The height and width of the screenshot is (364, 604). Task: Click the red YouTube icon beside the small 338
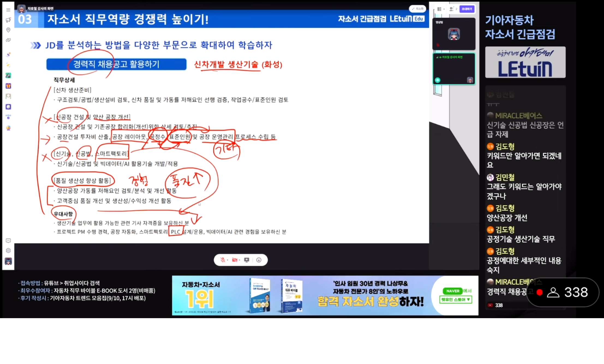[x=490, y=305]
